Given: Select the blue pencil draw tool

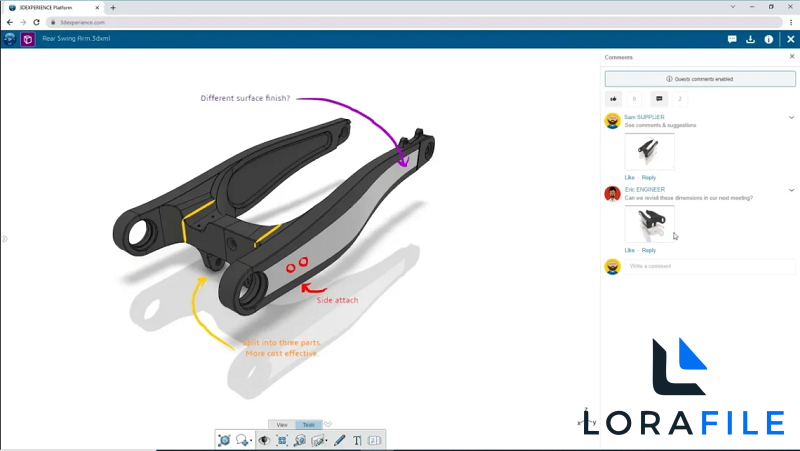Looking at the screenshot, I should [339, 440].
